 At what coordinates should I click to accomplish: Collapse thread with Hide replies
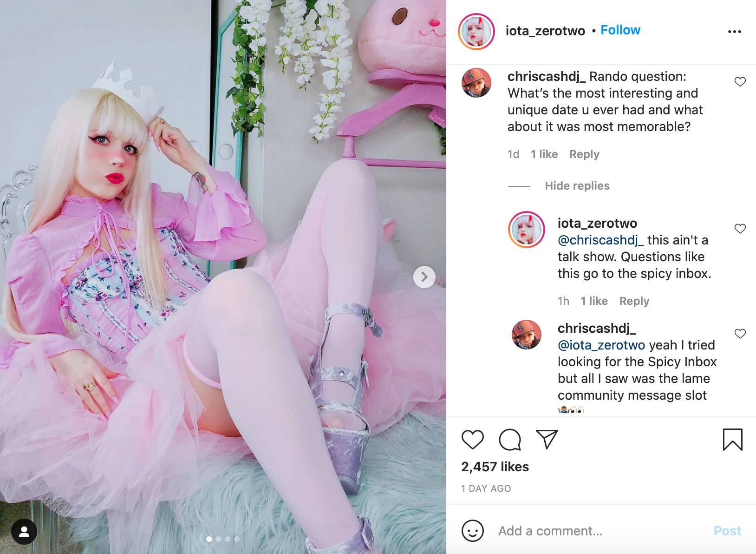point(577,186)
